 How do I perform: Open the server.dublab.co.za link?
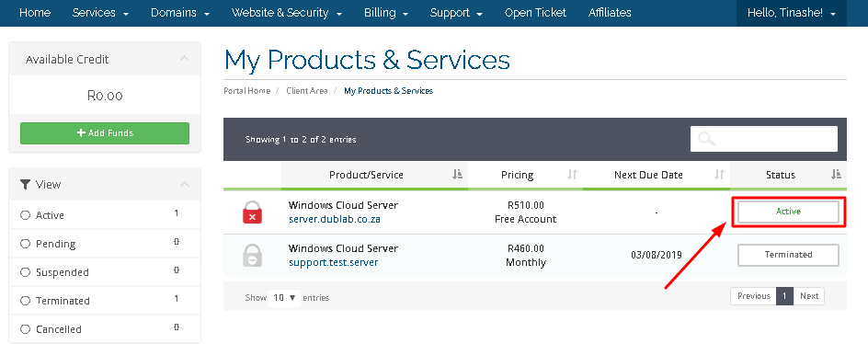click(335, 219)
